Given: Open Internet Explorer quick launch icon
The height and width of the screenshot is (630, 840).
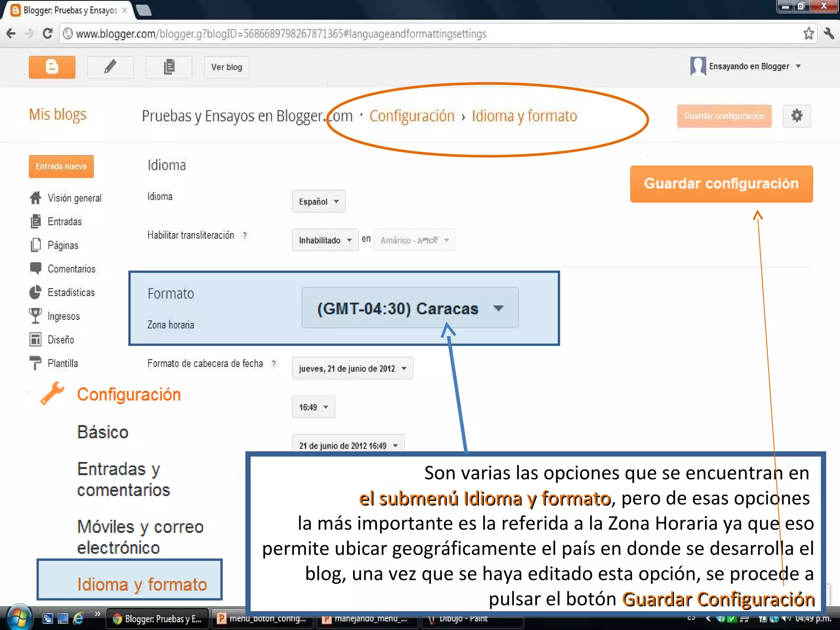Looking at the screenshot, I should tap(78, 618).
